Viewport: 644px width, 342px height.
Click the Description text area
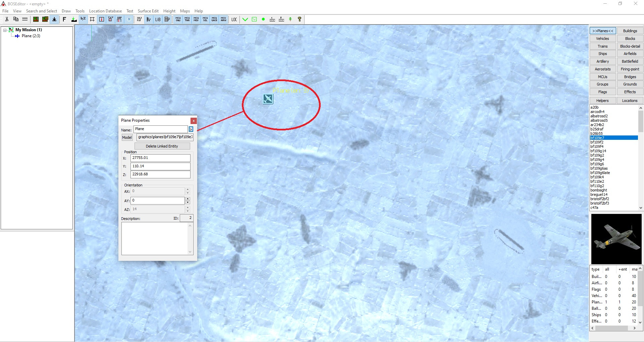155,239
